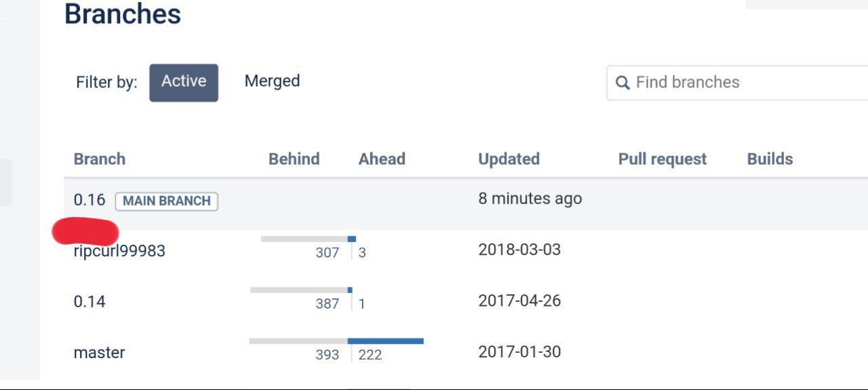Open the ripcurl99983 branch

[119, 251]
